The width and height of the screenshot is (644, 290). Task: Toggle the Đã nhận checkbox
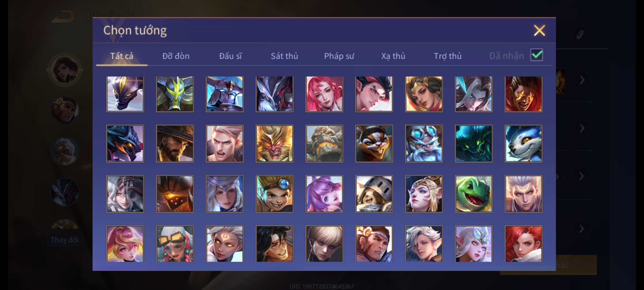[537, 55]
